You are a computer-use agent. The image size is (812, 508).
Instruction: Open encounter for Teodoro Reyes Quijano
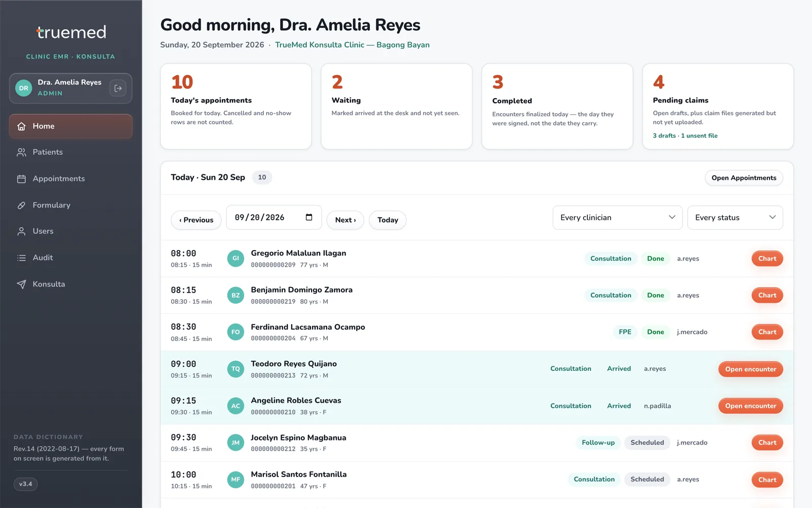751,369
